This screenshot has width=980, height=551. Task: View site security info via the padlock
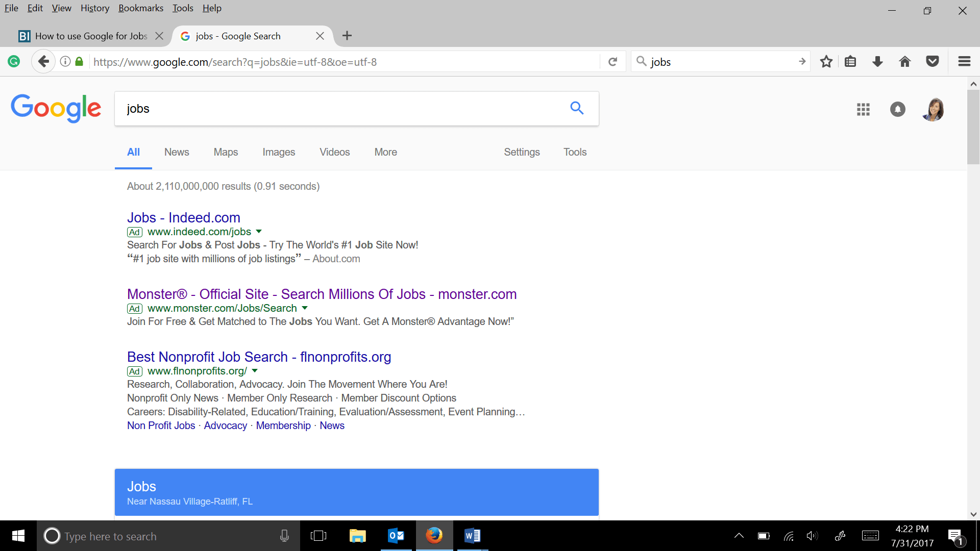coord(79,61)
